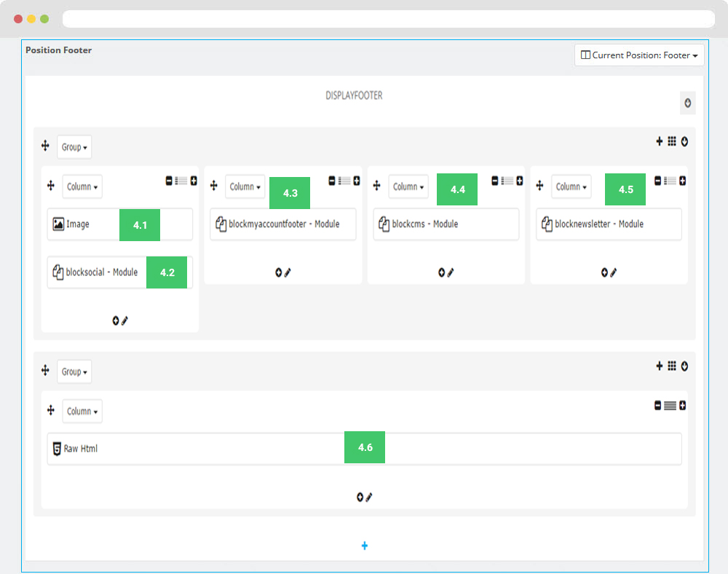Click the plus icon in first group header
Image resolution: width=728 pixels, height=574 pixels.
coord(660,141)
